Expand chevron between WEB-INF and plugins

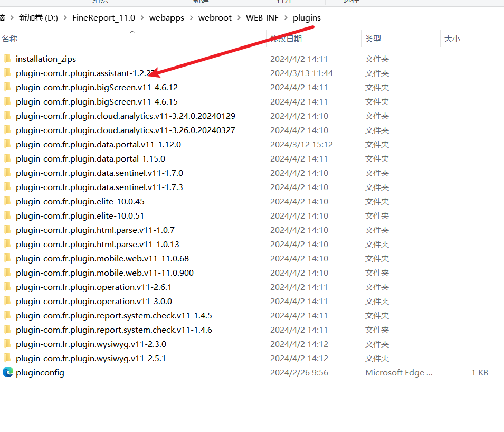pyautogui.click(x=286, y=17)
